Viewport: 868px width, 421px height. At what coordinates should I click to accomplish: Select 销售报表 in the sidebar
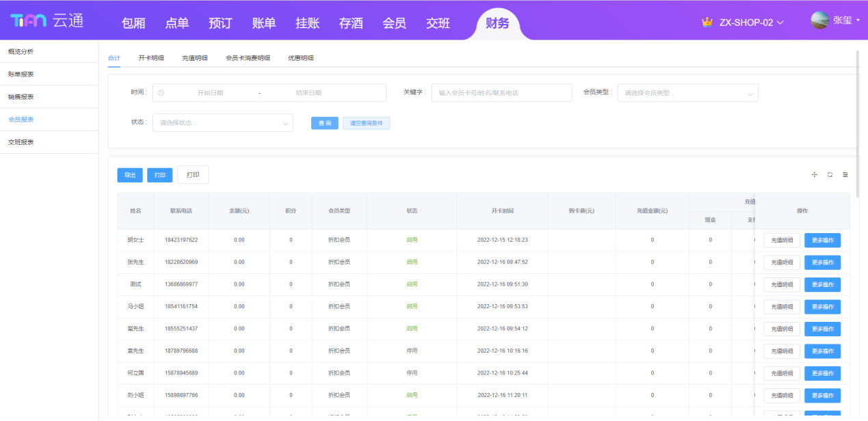pyautogui.click(x=49, y=97)
